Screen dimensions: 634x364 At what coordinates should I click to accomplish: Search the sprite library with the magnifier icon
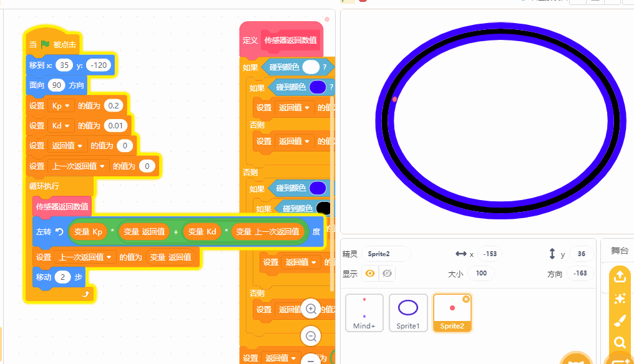coord(620,343)
